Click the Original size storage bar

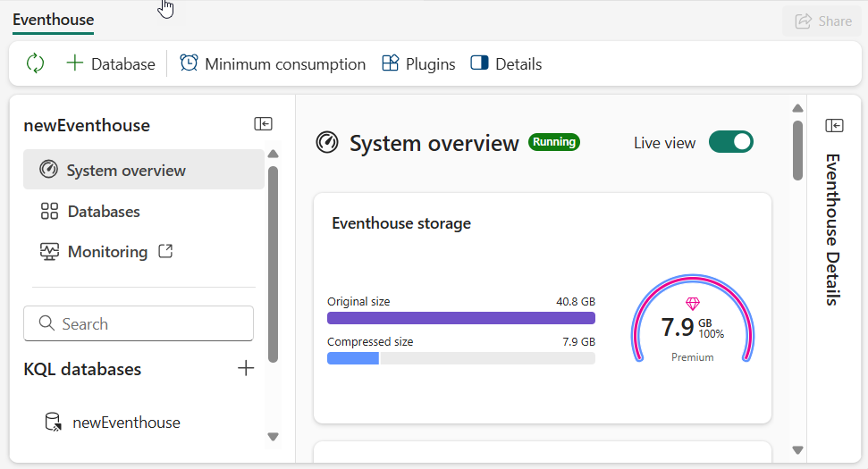pos(460,318)
